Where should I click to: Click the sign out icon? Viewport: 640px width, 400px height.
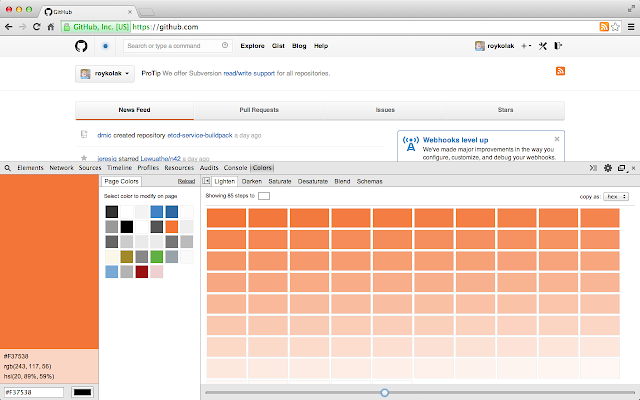click(x=558, y=46)
